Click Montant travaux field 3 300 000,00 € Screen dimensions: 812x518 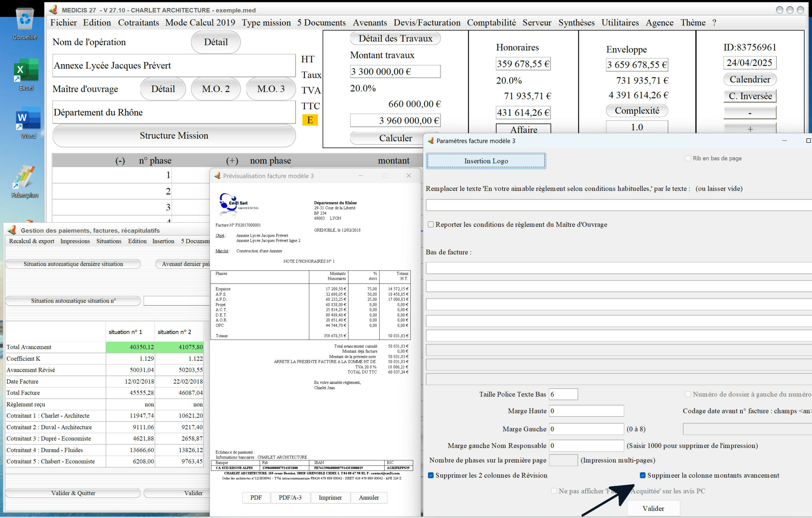coord(395,71)
